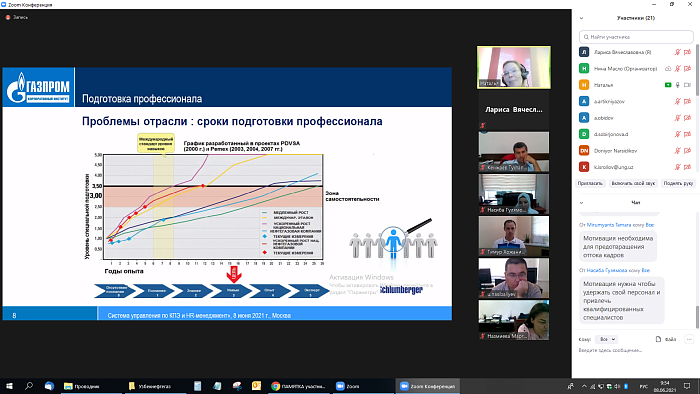
Task: Switch to Узбекнефтегаз folder taskbar item
Action: coord(154,386)
